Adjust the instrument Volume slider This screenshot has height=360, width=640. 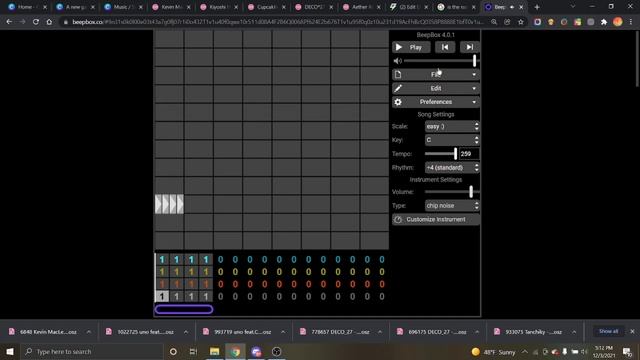click(x=452, y=192)
